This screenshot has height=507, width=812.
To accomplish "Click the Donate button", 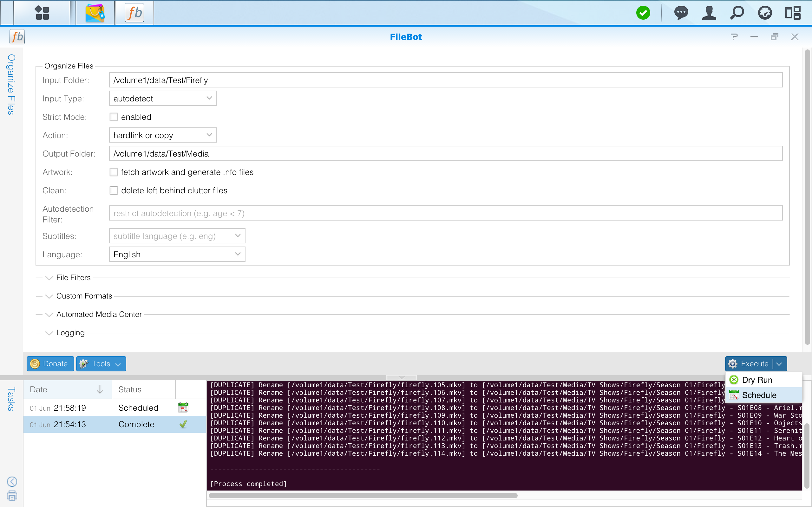I will pyautogui.click(x=50, y=364).
